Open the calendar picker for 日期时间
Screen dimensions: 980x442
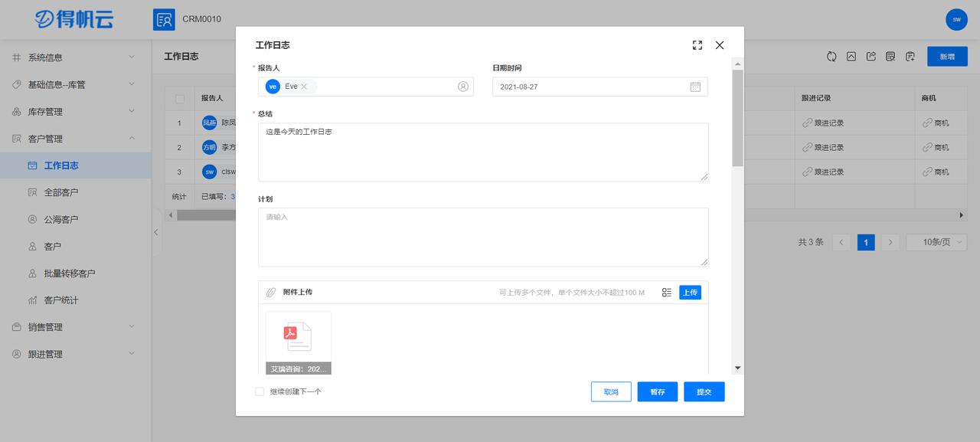tap(695, 87)
